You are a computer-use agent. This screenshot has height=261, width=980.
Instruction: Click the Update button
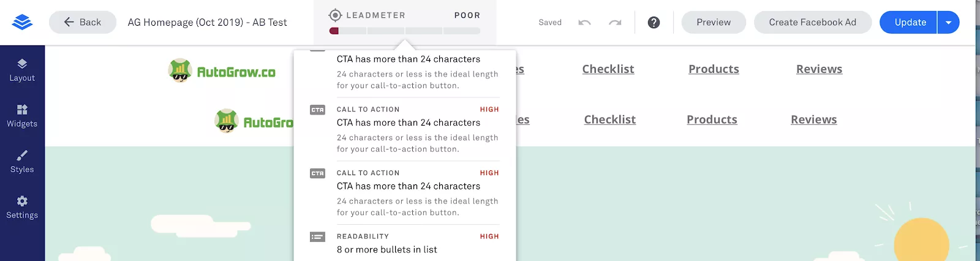[x=909, y=22]
